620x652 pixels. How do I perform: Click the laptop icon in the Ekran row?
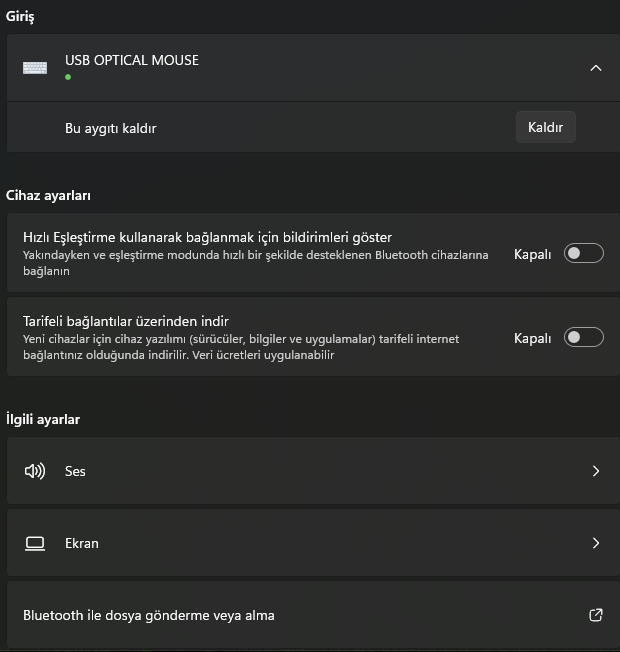click(35, 543)
